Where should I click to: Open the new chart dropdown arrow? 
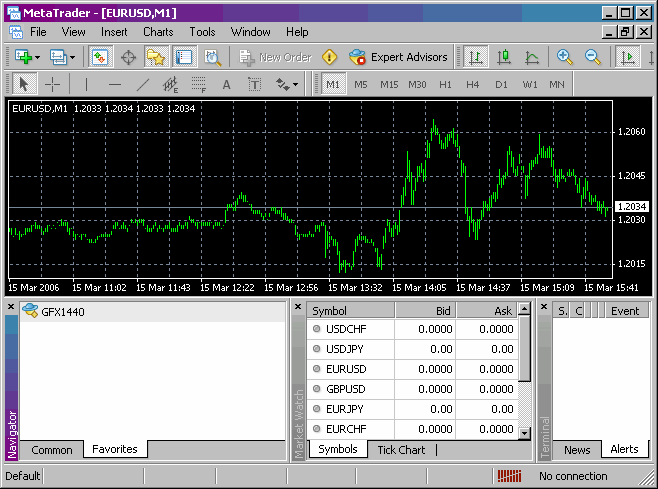(x=37, y=57)
